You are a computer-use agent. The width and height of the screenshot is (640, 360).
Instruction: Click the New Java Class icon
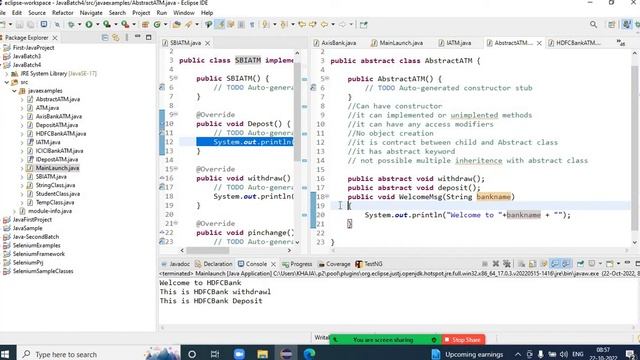[157, 24]
